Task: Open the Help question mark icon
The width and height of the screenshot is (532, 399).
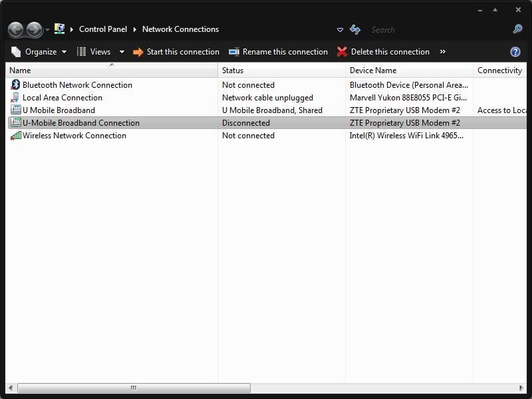Action: [x=515, y=52]
